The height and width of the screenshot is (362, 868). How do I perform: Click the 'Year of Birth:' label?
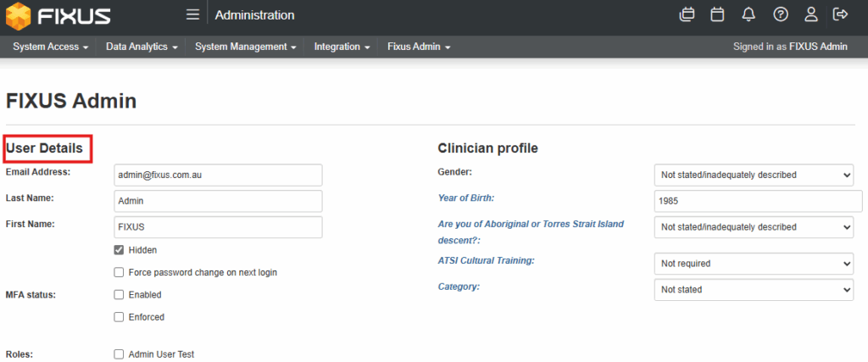(x=465, y=198)
